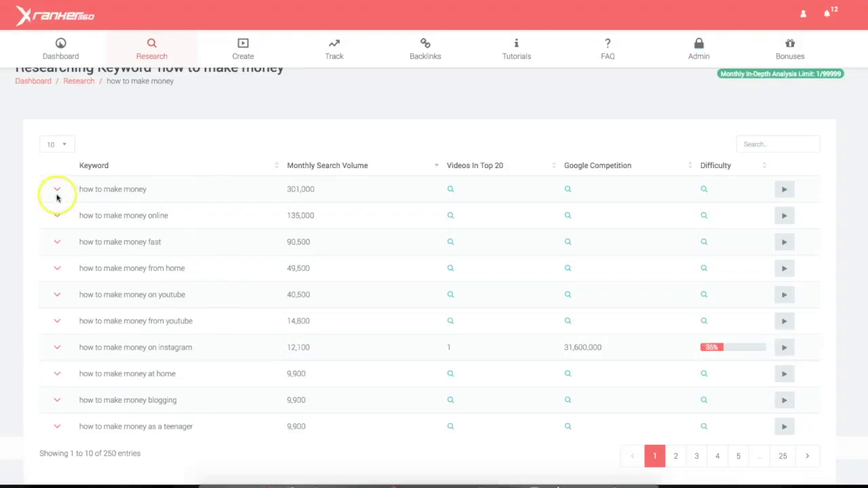Expand the 'how to make money at home' row
Viewport: 868px width, 488px height.
[57, 373]
